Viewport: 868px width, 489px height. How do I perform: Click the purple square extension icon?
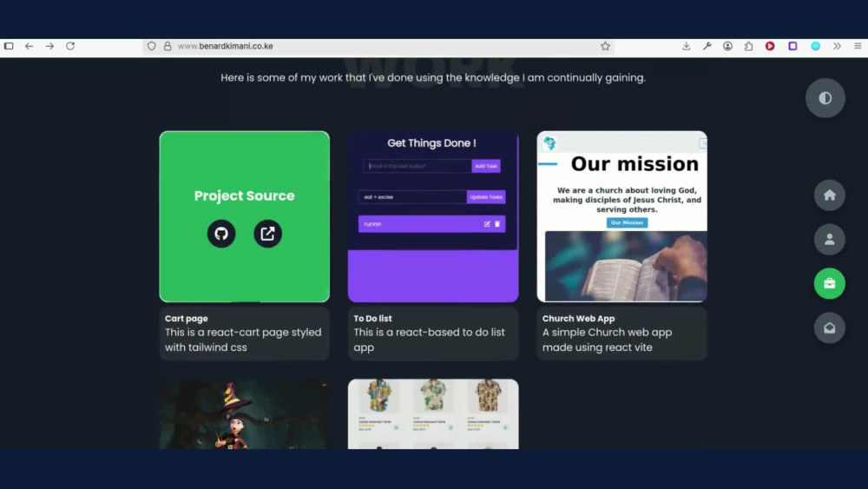click(x=792, y=46)
